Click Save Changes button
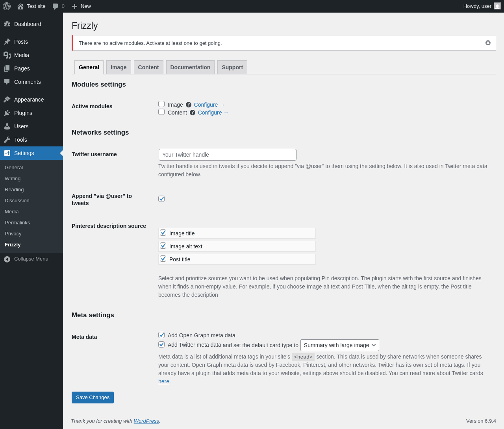504x429 pixels. point(93,398)
